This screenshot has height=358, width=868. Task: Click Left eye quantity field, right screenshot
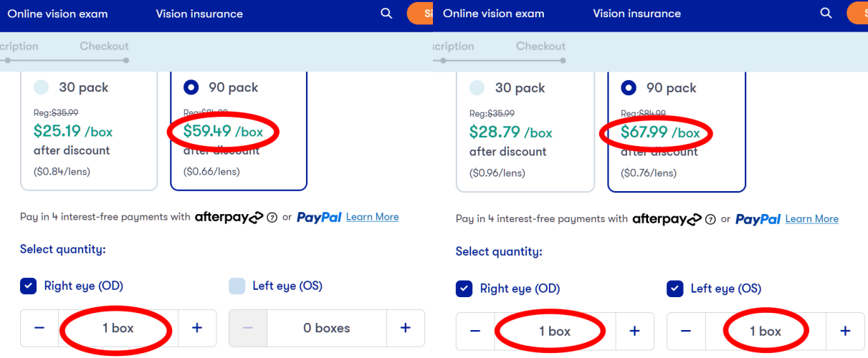point(766,331)
